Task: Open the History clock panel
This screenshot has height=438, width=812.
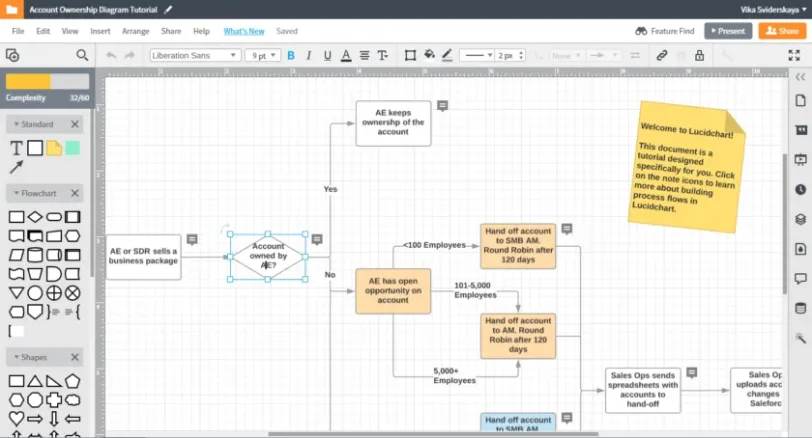Action: (x=800, y=189)
